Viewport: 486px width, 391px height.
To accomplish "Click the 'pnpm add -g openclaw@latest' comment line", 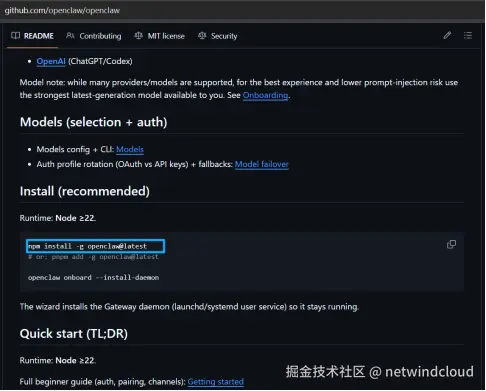I will click(94, 257).
